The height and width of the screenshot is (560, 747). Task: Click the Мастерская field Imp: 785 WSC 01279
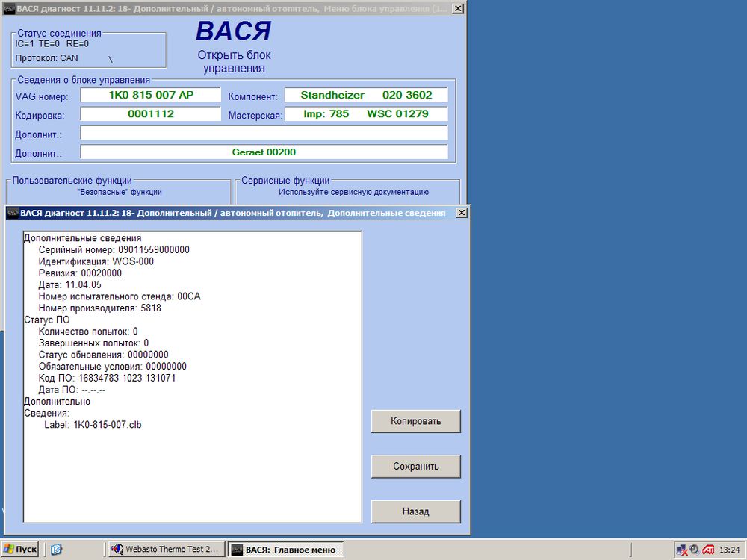pyautogui.click(x=366, y=113)
